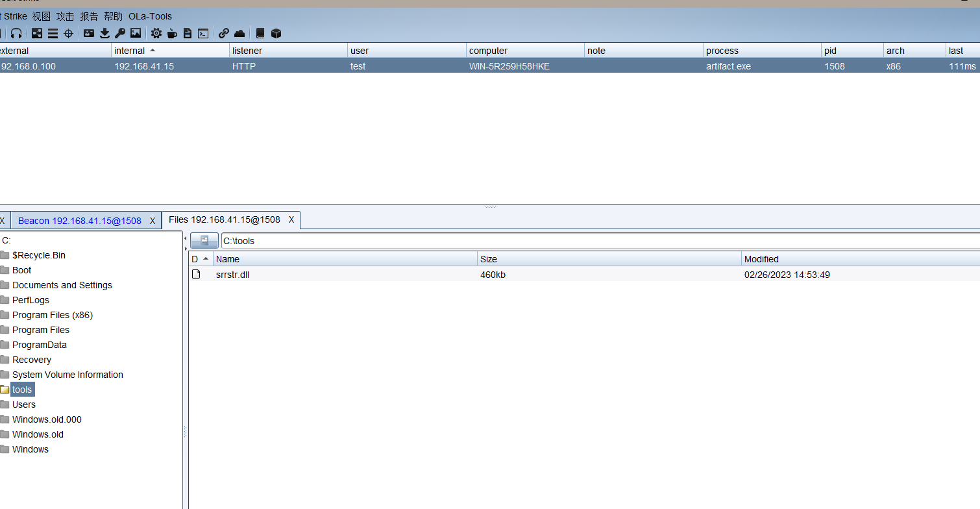Viewport: 980px width, 509px height.
Task: Open the 攻击 menu
Action: point(66,16)
